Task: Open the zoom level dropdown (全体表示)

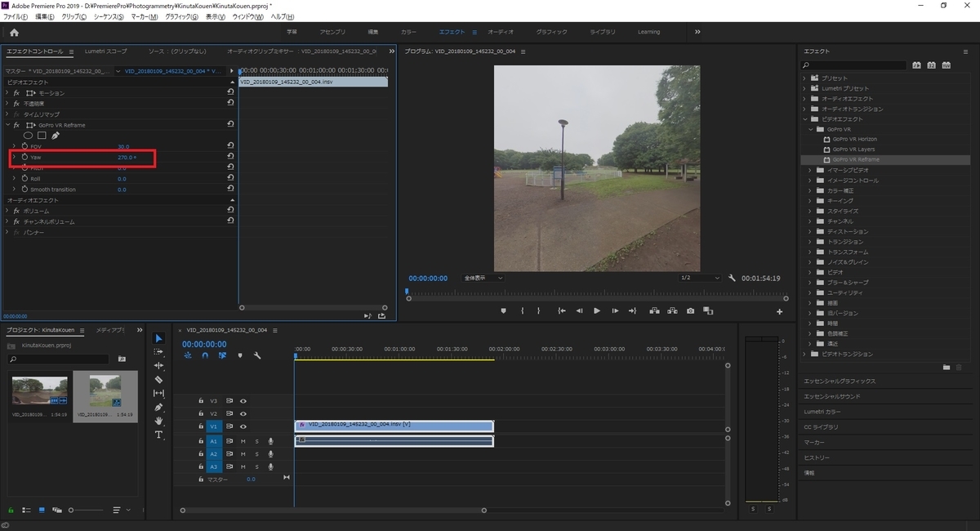Action: pos(483,278)
